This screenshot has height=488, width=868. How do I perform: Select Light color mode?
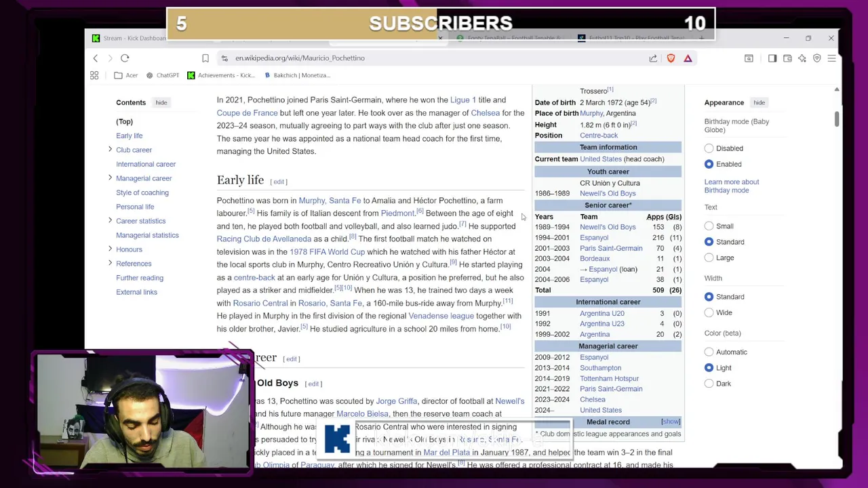pyautogui.click(x=709, y=367)
